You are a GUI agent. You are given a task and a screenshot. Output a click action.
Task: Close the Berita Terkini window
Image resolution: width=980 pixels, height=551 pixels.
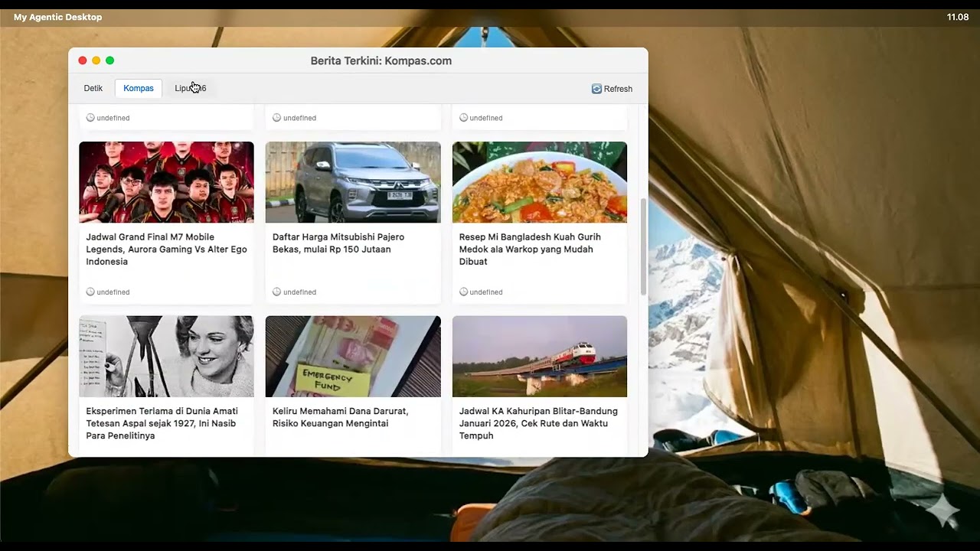pos(83,60)
